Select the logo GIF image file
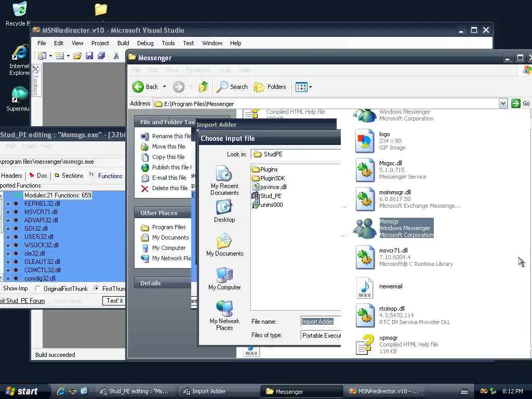532x399 pixels. [365, 141]
